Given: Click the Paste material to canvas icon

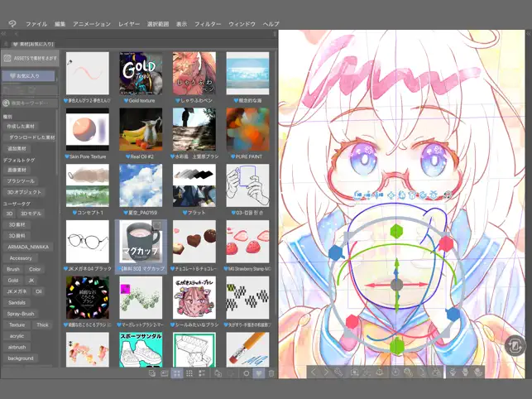Looking at the screenshot, I should (152, 373).
